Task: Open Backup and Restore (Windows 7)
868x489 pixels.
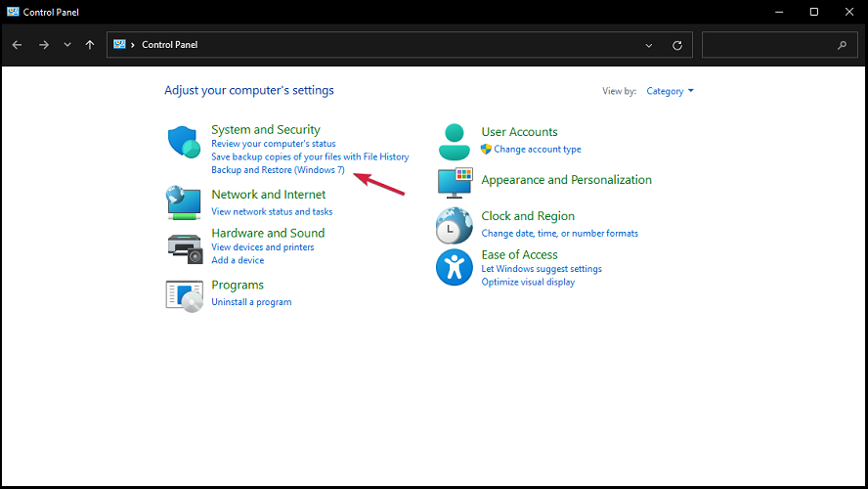Action: [x=278, y=170]
